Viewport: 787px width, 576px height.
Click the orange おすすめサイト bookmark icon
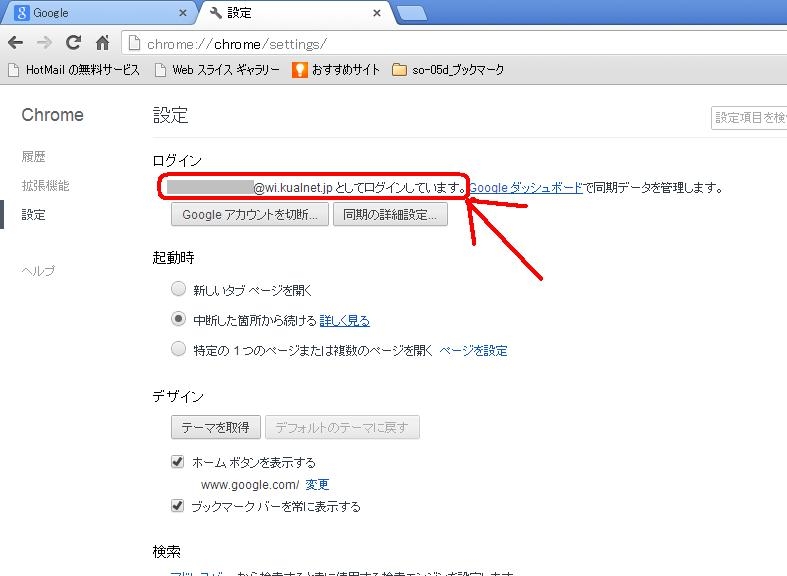point(300,70)
